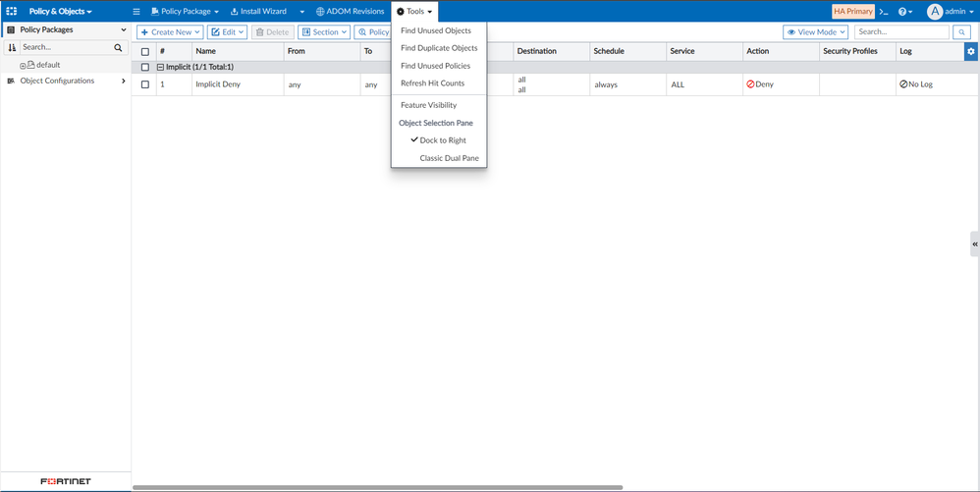The width and height of the screenshot is (980, 492).
Task: Select Find Duplicate Objects
Action: (439, 48)
